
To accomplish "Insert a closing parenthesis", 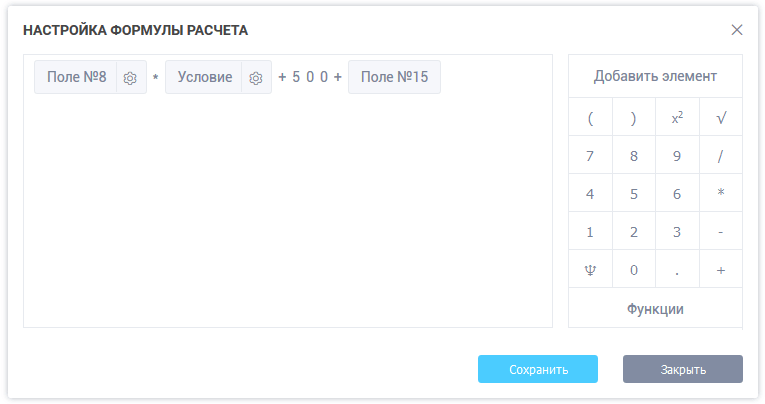I will point(634,118).
